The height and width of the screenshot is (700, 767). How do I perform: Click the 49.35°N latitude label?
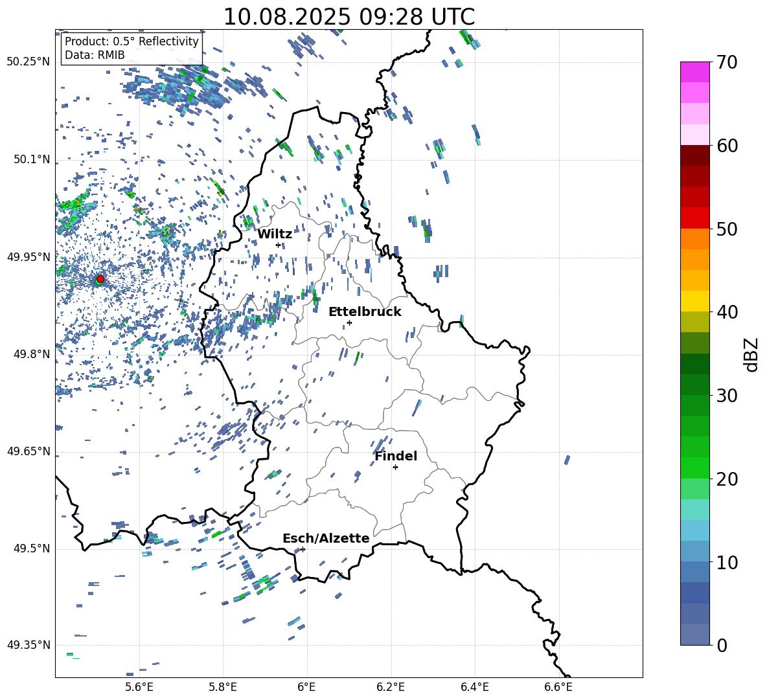coord(29,645)
